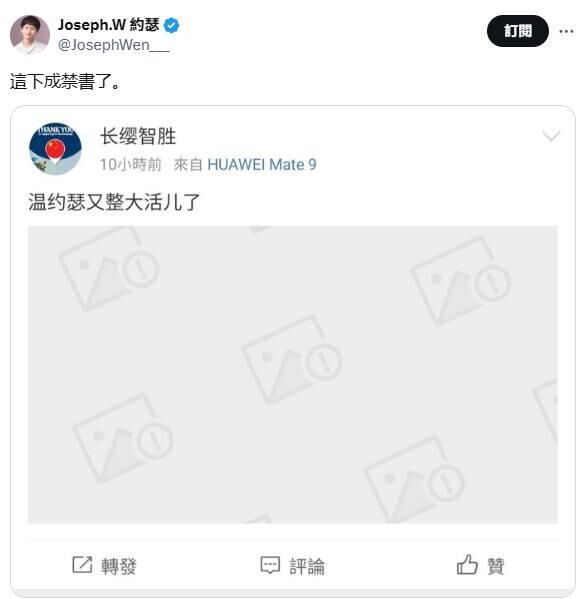
Task: Click the blue verified badge icon
Action: (x=171, y=25)
